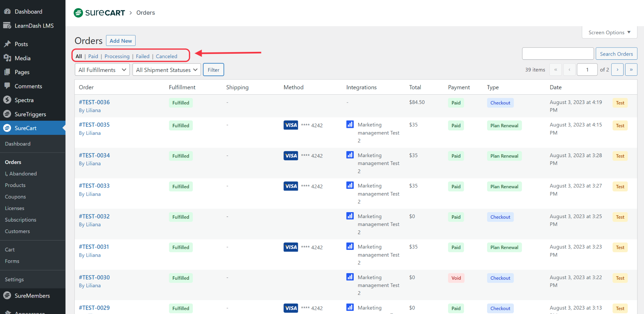Open order #TEST-0036 link
The height and width of the screenshot is (314, 644).
point(94,102)
